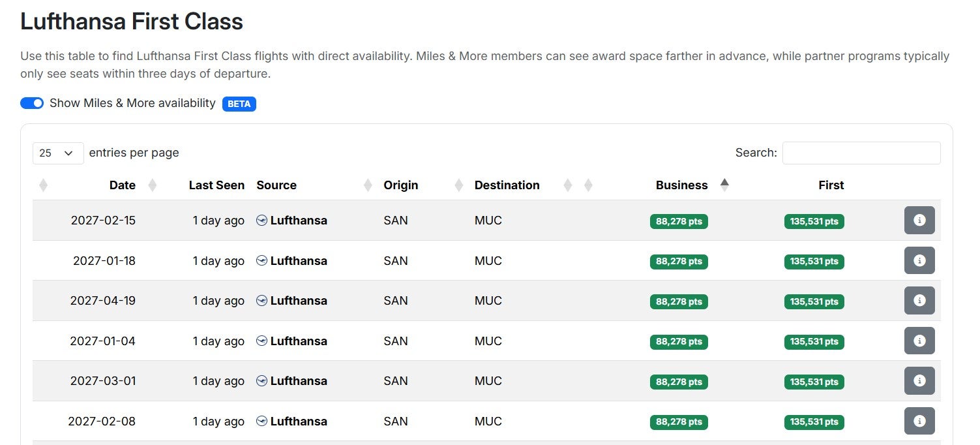Click First 135,531 pts for 2027-04-19
Screen dimensions: 980x445
[814, 301]
